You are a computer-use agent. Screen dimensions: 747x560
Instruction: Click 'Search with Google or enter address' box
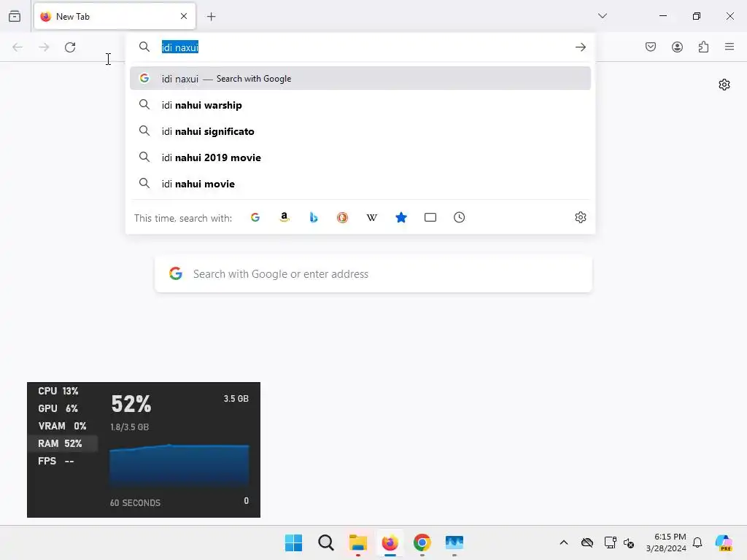click(373, 274)
